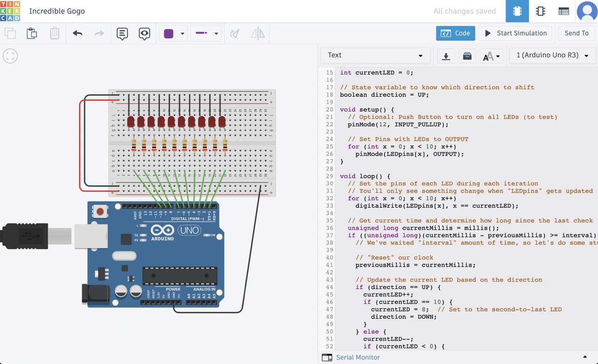
Task: Open the Arduino Uno R3 device selector
Action: coord(552,55)
